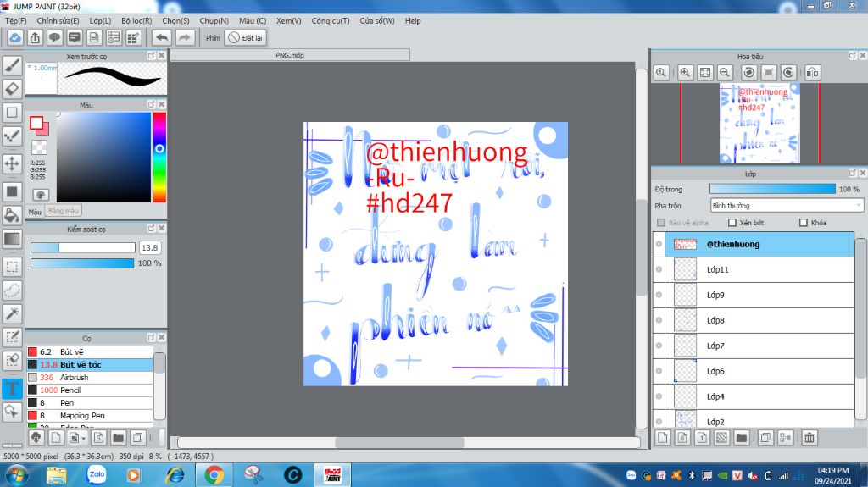
Task: Add a new layer in the layer panel
Action: point(663,438)
